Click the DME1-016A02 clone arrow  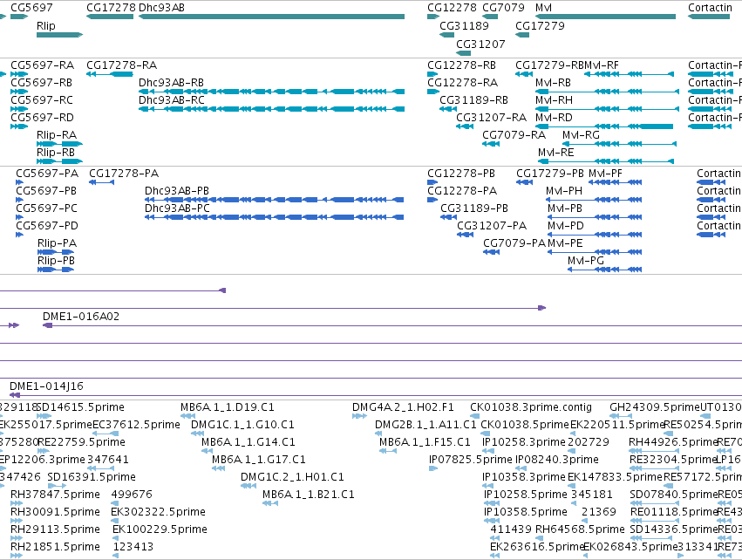coord(48,325)
